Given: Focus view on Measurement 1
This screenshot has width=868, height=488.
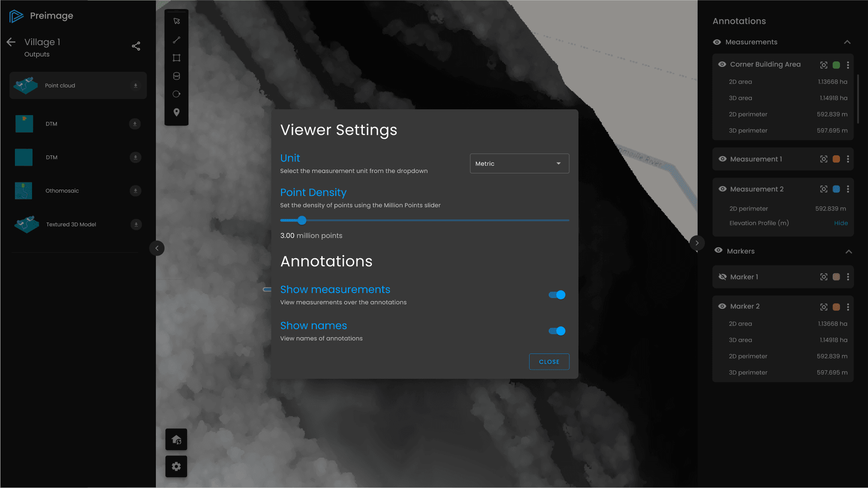Looking at the screenshot, I should (824, 159).
